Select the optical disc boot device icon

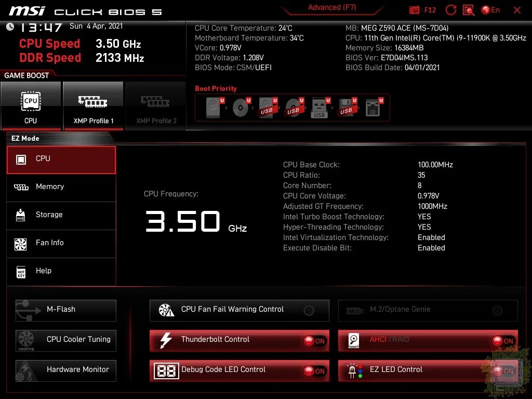(x=241, y=108)
